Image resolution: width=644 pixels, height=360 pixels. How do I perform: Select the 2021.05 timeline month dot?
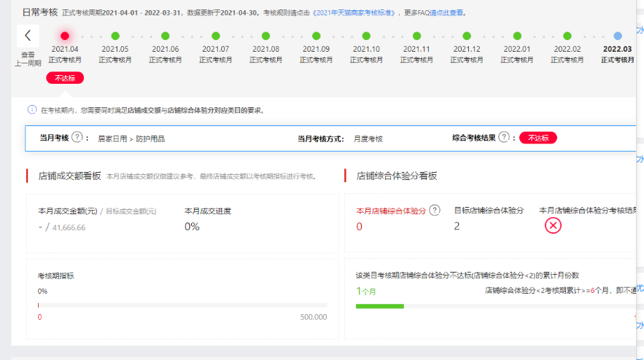pyautogui.click(x=115, y=36)
